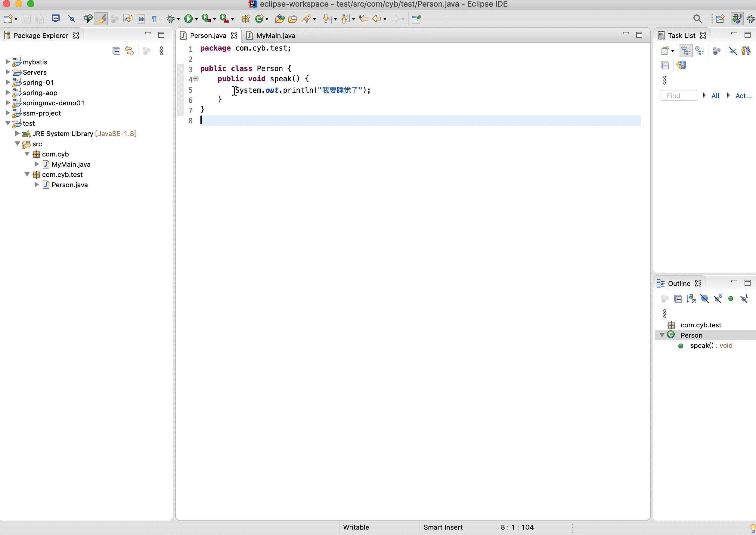
Task: Click Synchronize Changed icon in Task List
Action: click(x=681, y=65)
